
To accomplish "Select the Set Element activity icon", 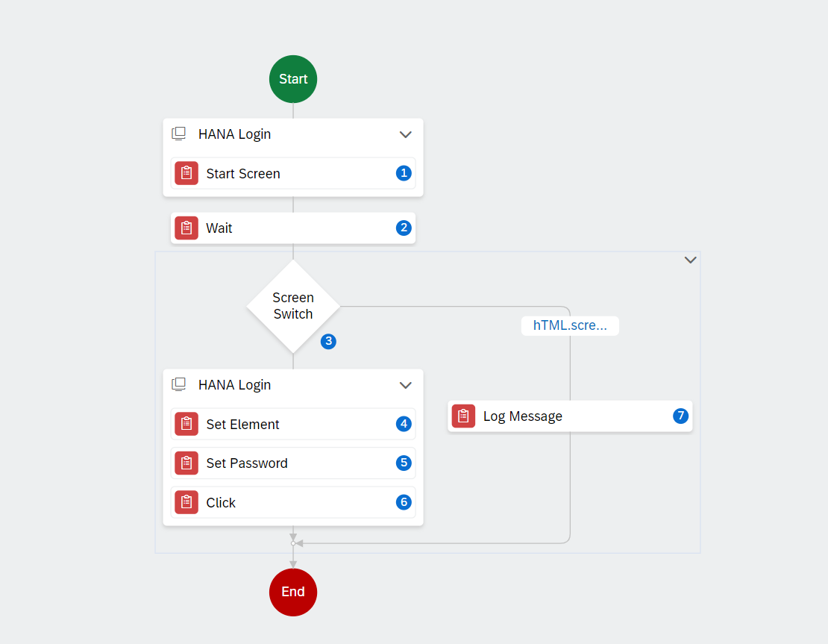I will point(186,424).
